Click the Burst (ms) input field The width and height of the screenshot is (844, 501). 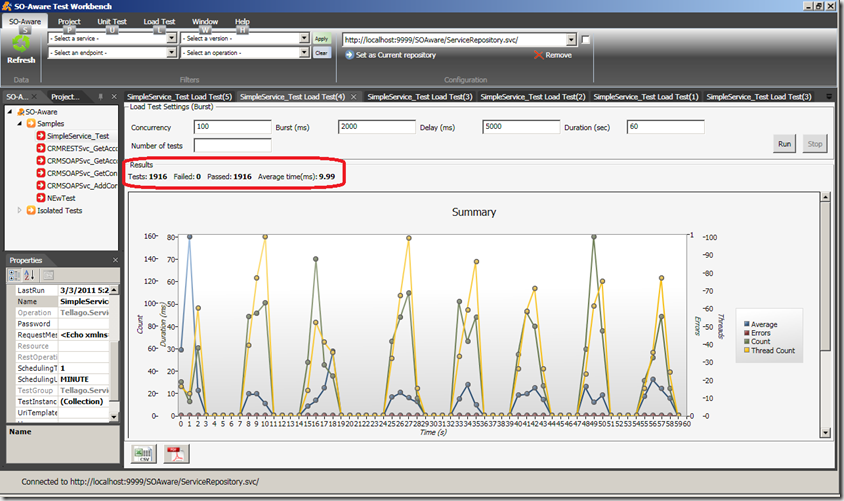pyautogui.click(x=377, y=127)
